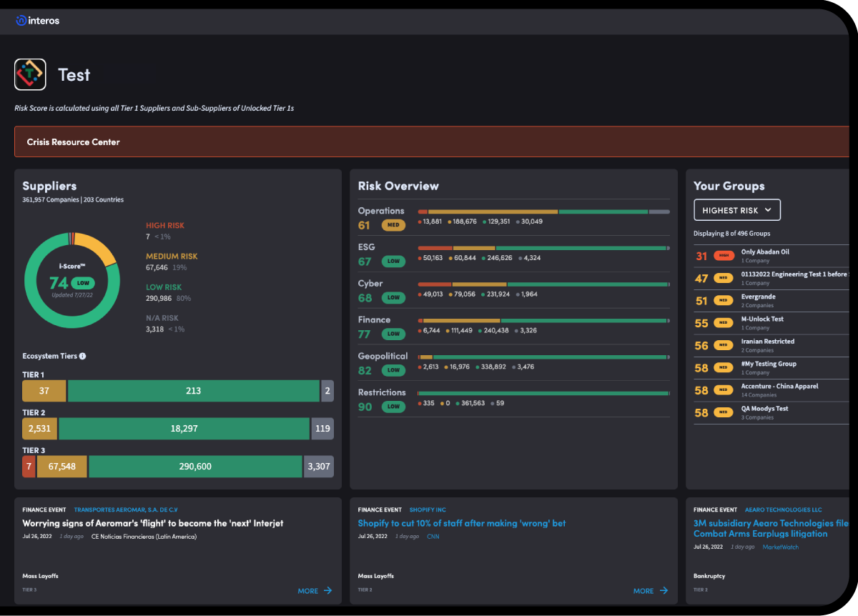The width and height of the screenshot is (858, 616).
Task: Open the #My Testing Group entry
Action: (x=771, y=368)
